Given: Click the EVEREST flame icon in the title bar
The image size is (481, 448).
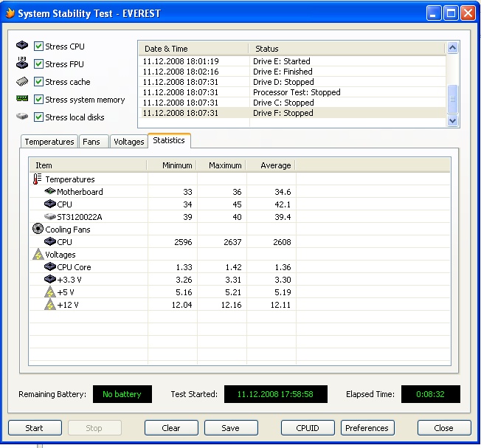Looking at the screenshot, I should pyautogui.click(x=9, y=13).
